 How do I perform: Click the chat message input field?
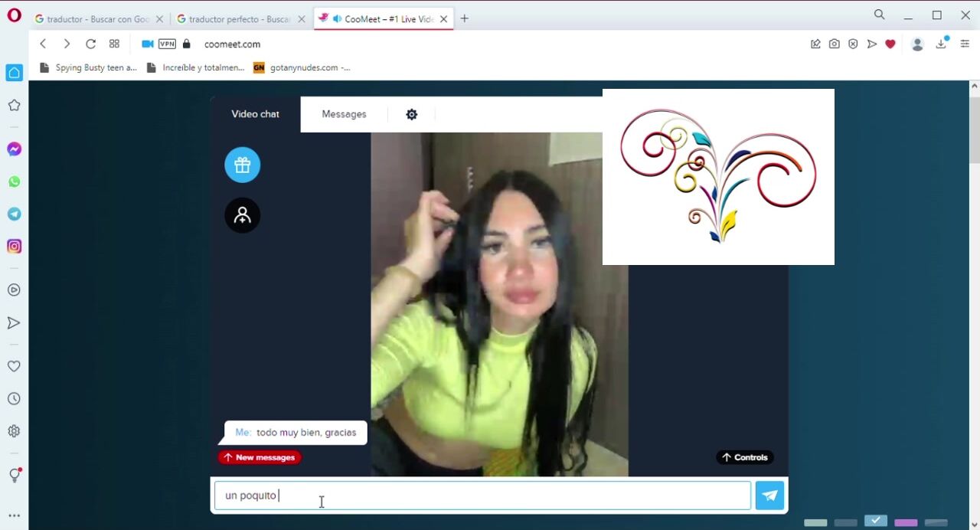pos(482,496)
